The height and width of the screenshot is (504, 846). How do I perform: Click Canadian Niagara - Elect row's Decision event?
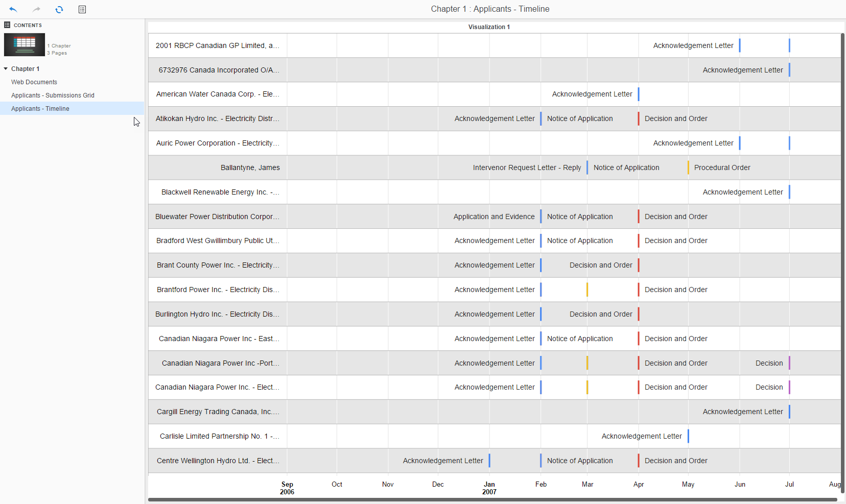click(769, 387)
